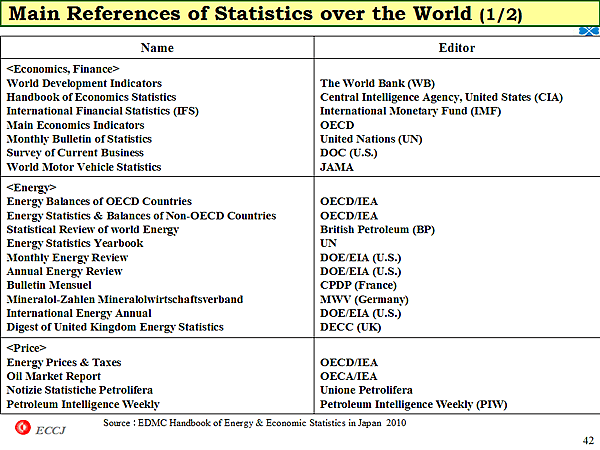Select Energy Prices & Taxes
The image size is (600, 450).
coord(64,362)
